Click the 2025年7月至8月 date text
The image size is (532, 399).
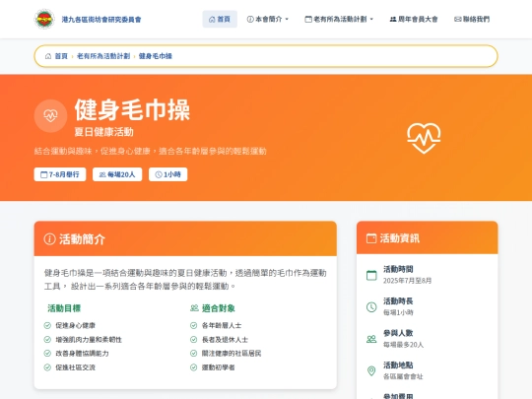pyautogui.click(x=407, y=281)
